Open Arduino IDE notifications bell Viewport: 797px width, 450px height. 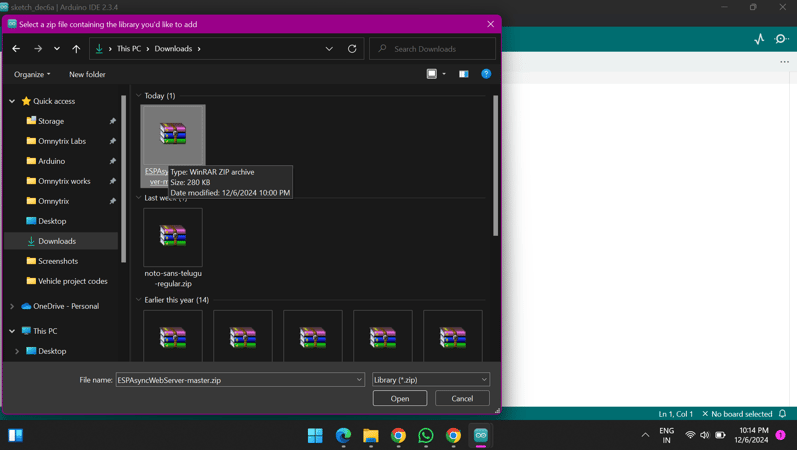click(783, 414)
